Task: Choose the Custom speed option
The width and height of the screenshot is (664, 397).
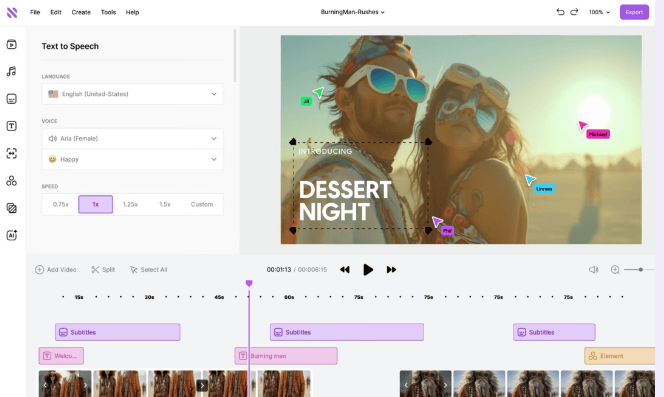Action: click(x=202, y=204)
